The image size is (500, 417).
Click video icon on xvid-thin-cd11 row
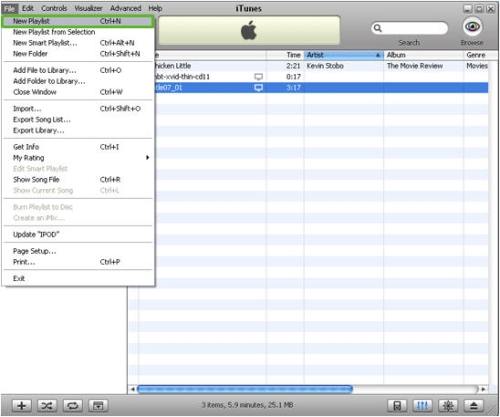pyautogui.click(x=259, y=77)
